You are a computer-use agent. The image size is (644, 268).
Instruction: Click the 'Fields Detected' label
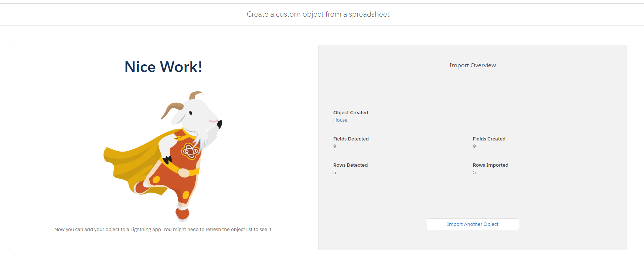tap(351, 139)
